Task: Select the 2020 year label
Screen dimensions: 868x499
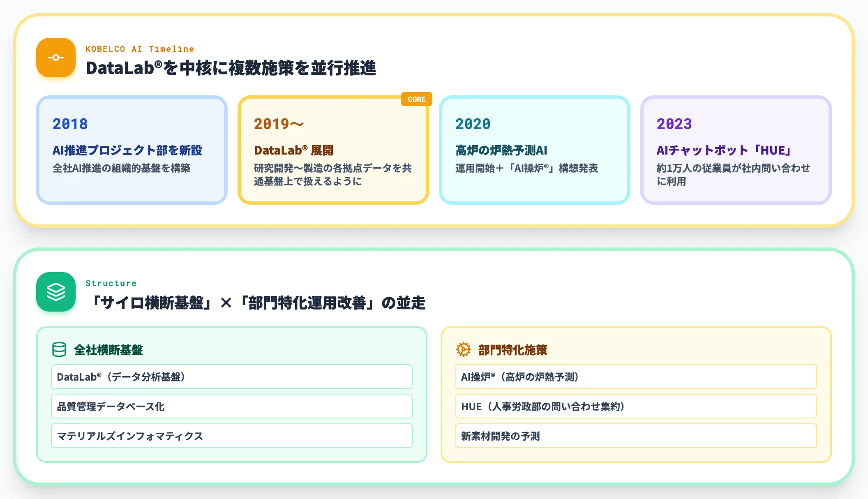Action: tap(473, 124)
